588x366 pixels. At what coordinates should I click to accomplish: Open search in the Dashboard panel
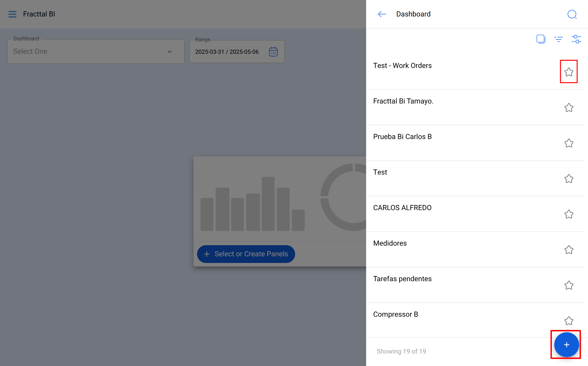[x=572, y=14]
